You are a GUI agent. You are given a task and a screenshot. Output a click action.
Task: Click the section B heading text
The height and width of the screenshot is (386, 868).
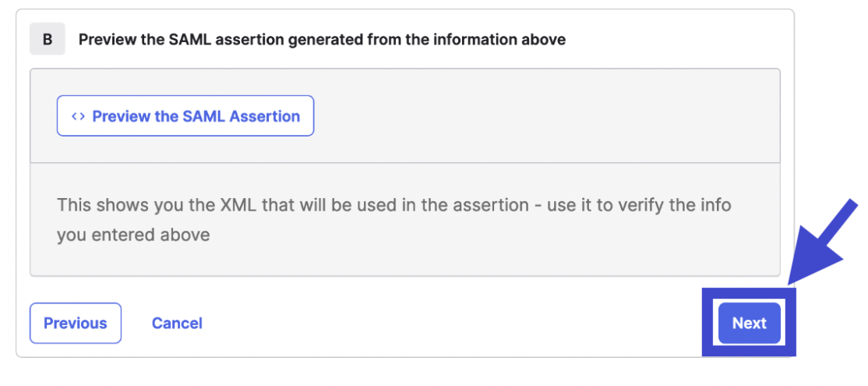click(x=322, y=39)
